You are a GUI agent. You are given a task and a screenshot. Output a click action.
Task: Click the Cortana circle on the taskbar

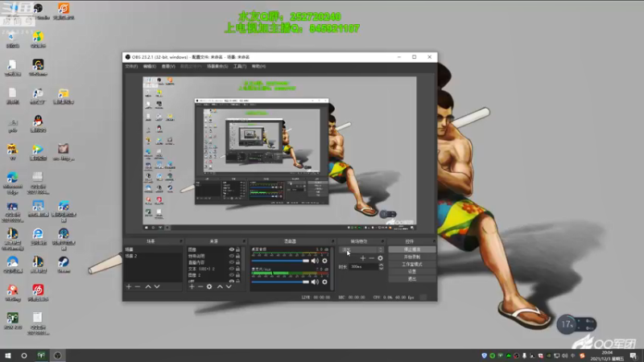click(x=24, y=356)
